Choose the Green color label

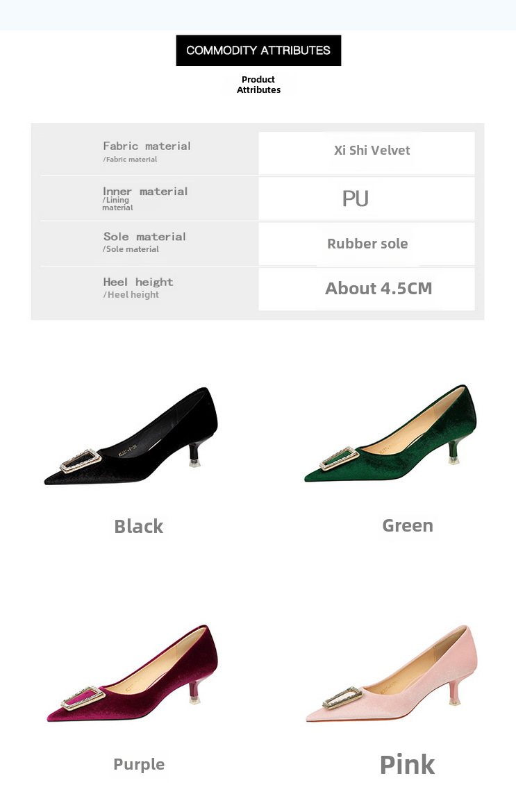point(408,525)
